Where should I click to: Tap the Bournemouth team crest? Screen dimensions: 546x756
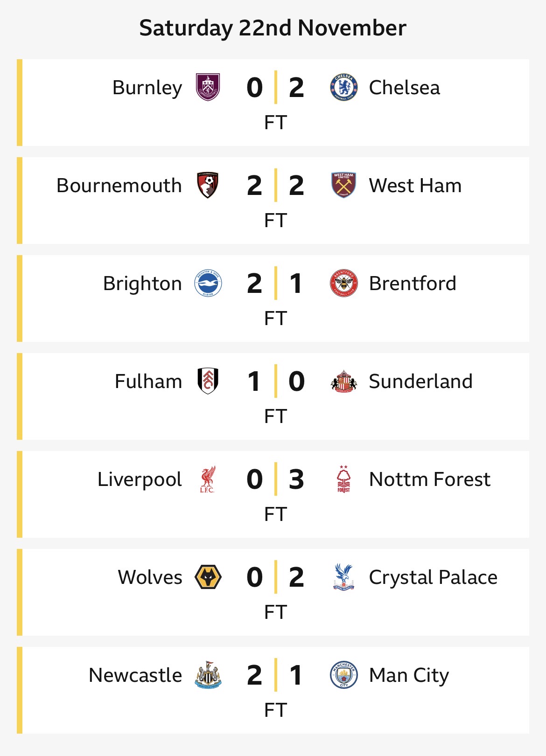tap(208, 185)
